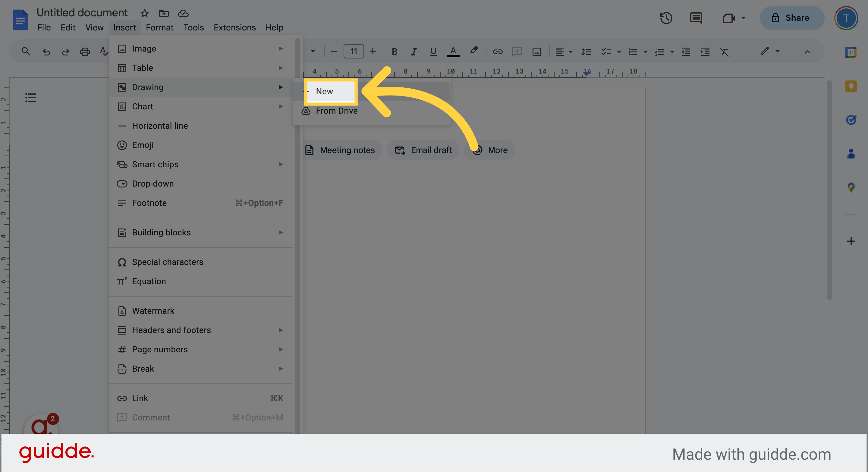This screenshot has height=472, width=868.
Task: Hide the menus with chevron
Action: (x=807, y=52)
